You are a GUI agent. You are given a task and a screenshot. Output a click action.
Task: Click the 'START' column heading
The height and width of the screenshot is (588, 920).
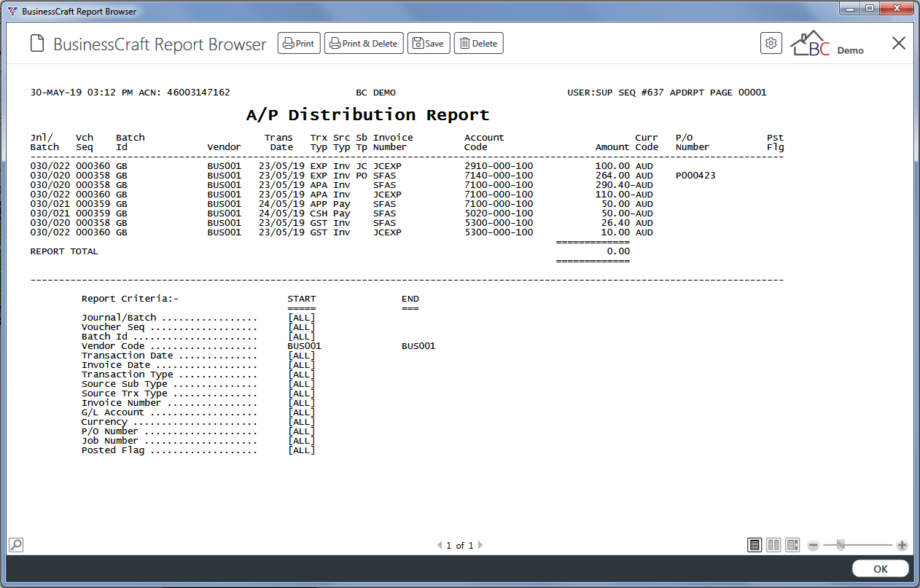click(x=302, y=299)
